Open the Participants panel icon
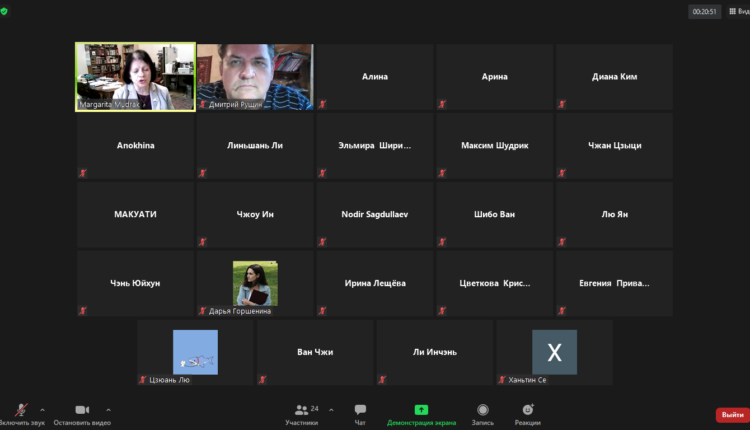 point(301,410)
